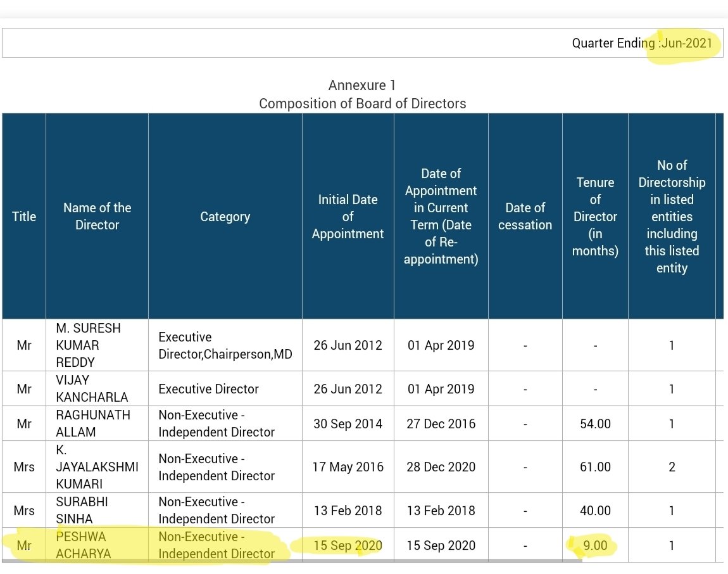Select SURABHI SINHA director name

82,510
